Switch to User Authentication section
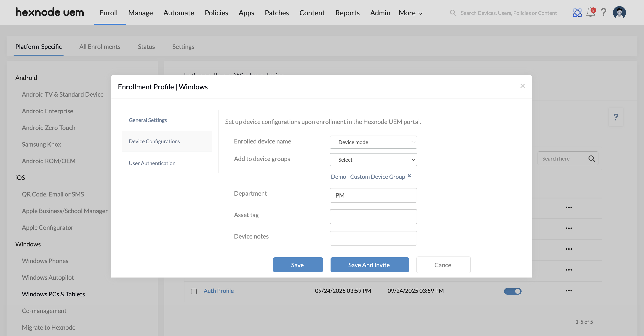Image resolution: width=644 pixels, height=336 pixels. [x=152, y=163]
